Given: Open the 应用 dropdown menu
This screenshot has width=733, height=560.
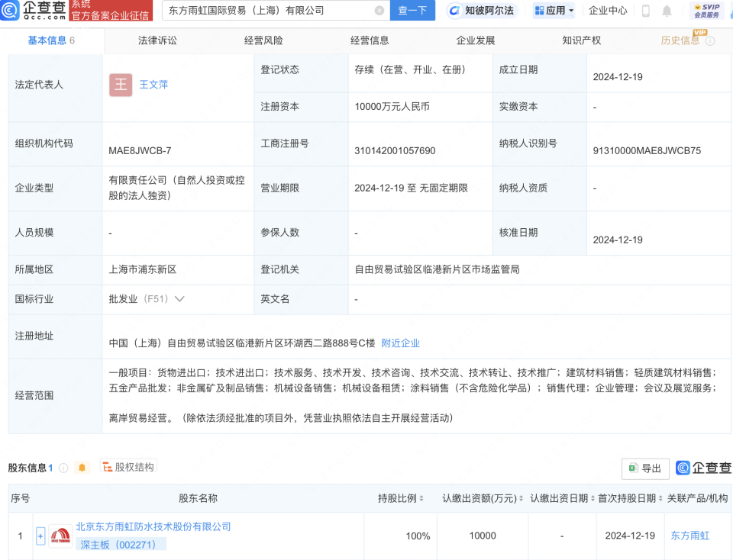Looking at the screenshot, I should [x=554, y=10].
